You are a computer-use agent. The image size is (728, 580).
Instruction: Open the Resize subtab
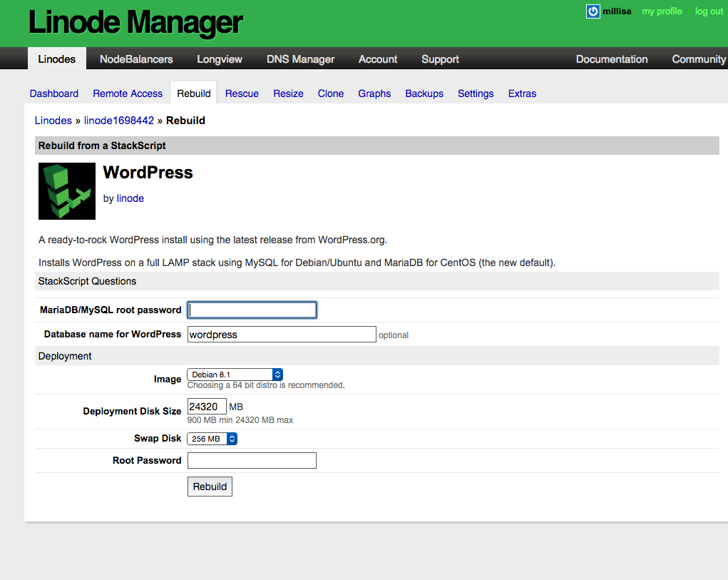click(288, 93)
